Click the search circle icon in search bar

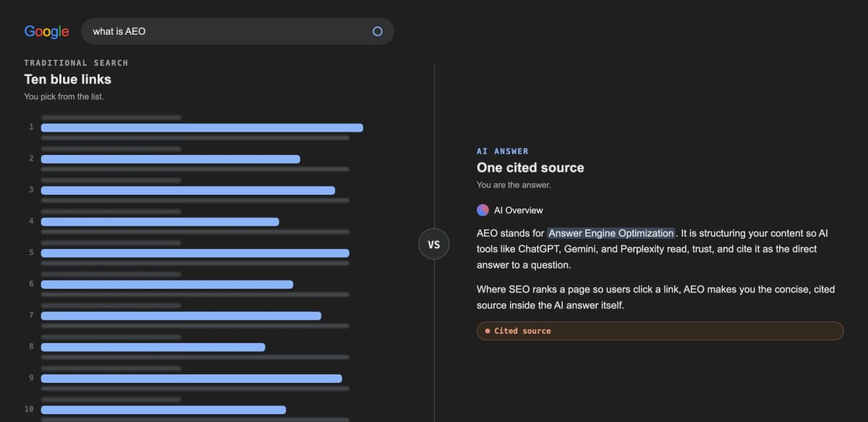pyautogui.click(x=377, y=31)
